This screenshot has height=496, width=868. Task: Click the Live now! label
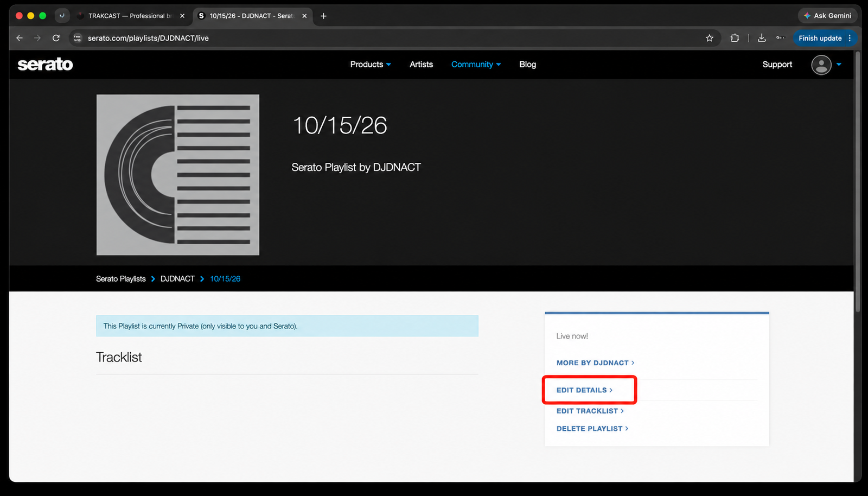point(572,336)
